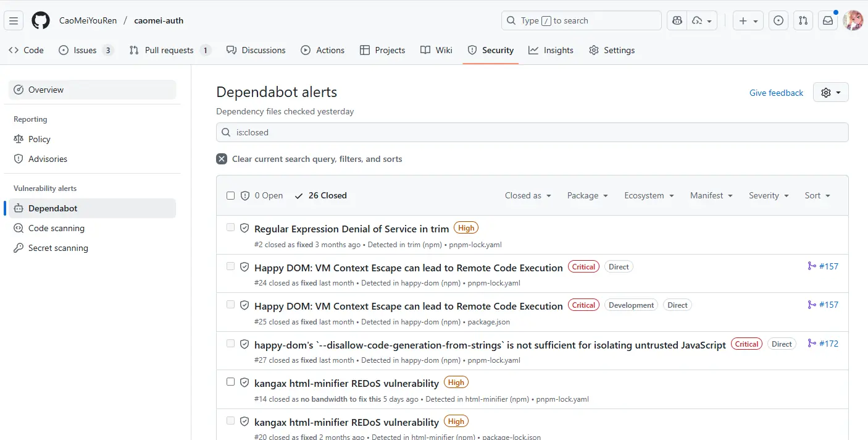Go to the GitHub homepage logo

pyautogui.click(x=41, y=20)
